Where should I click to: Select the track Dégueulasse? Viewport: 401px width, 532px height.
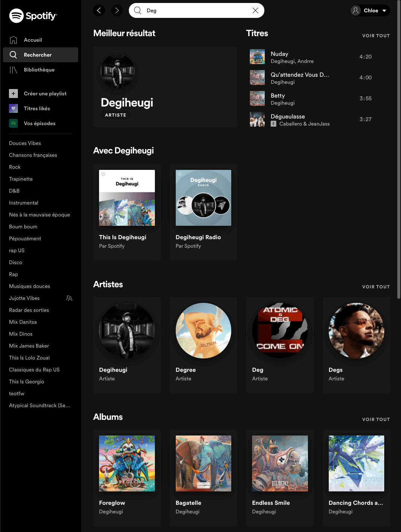click(x=318, y=119)
